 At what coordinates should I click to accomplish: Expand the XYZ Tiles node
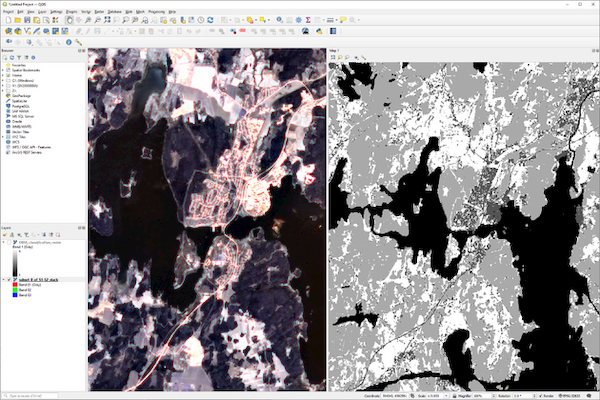point(3,137)
